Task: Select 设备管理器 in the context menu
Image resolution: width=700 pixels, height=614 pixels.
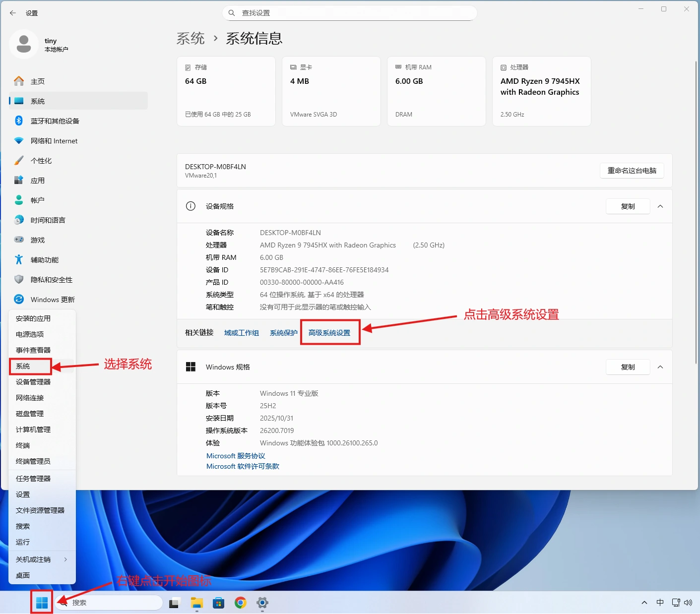Action: click(x=33, y=382)
